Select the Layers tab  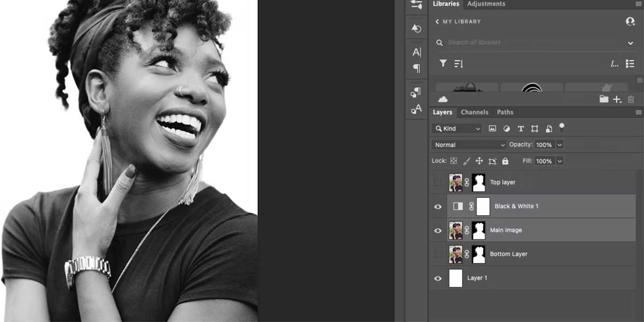(443, 112)
